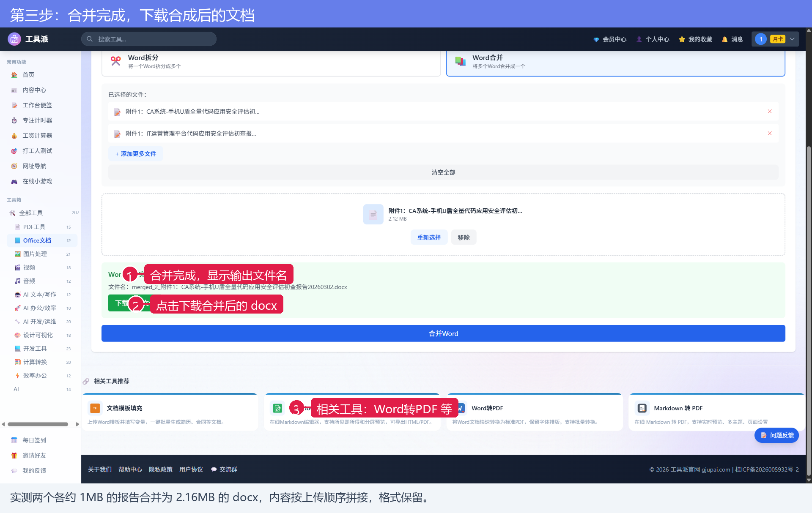The height and width of the screenshot is (513, 812).
Task: Open 工作台便签 in sidebar
Action: click(x=37, y=105)
